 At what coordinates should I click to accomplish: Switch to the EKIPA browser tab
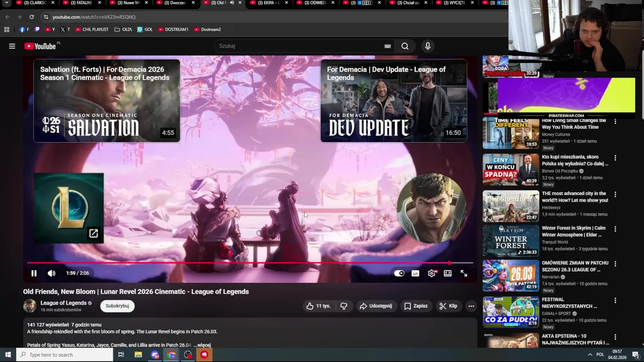coord(269,3)
